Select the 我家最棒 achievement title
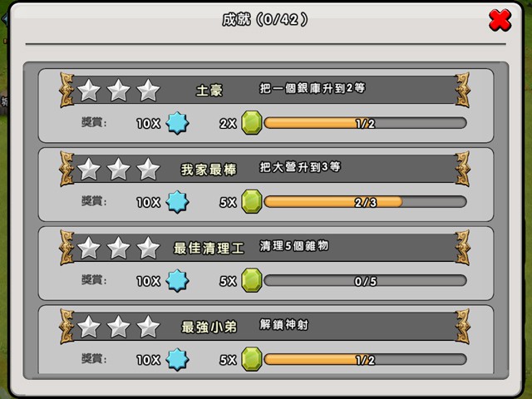This screenshot has height=399, width=532. click(209, 170)
